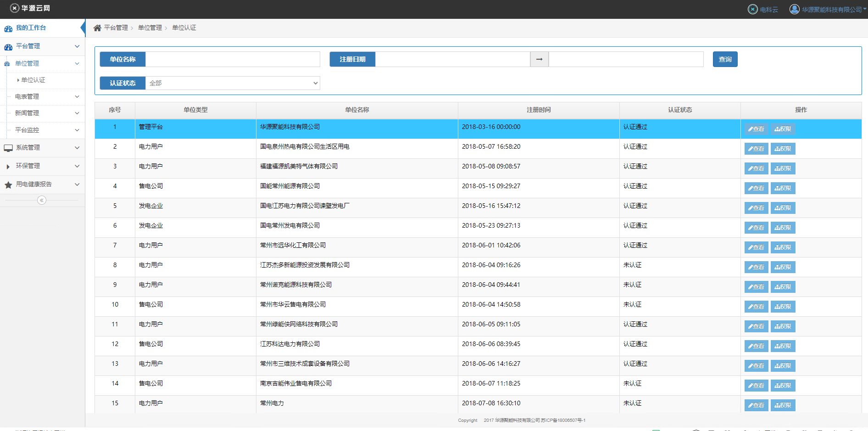Click 查看 for 常州诺克能源科技 row
Viewport: 868px width, 431px height.
756,287
